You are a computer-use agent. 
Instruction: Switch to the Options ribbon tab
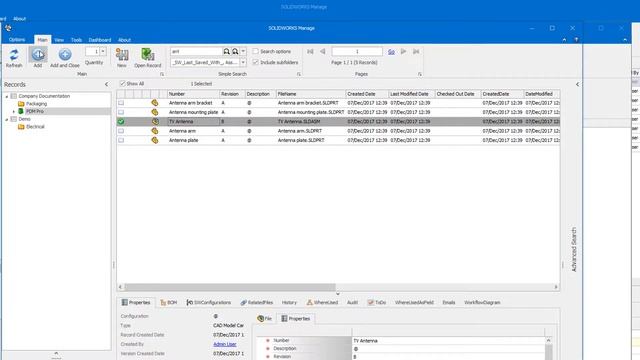coord(17,40)
